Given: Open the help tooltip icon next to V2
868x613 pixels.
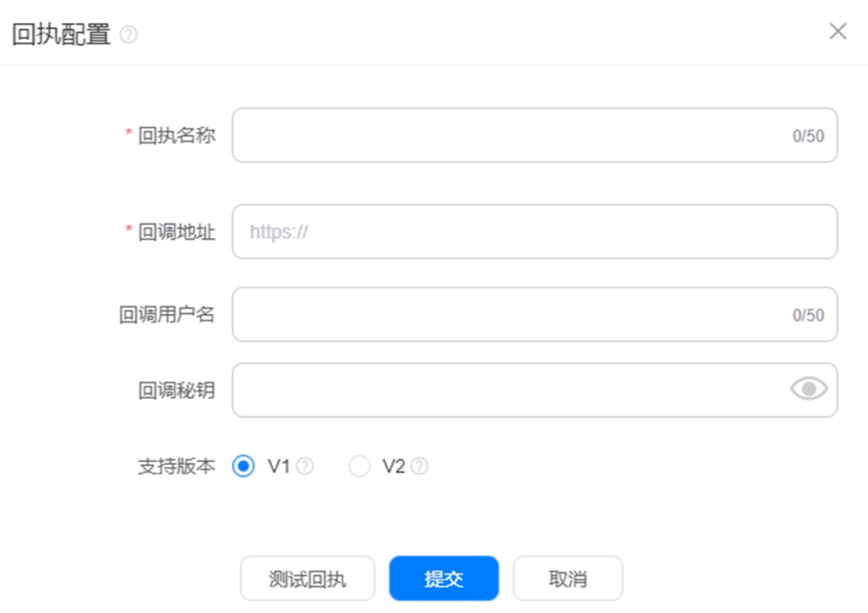Looking at the screenshot, I should coord(419,466).
